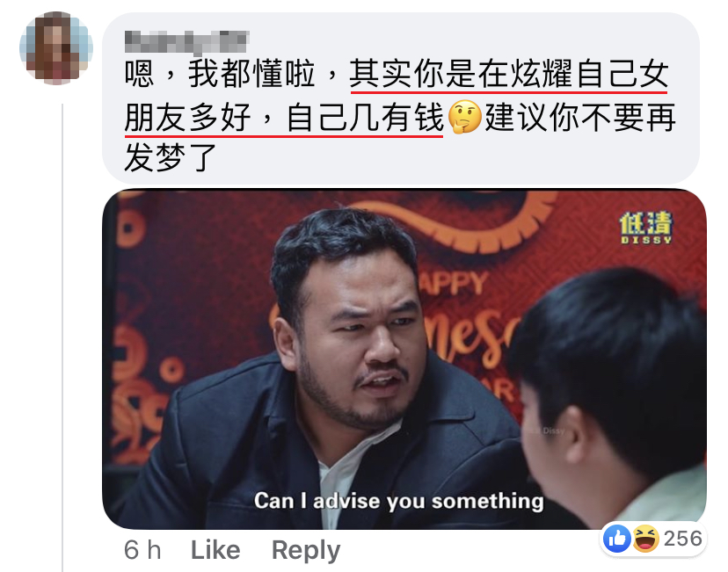Click the subtitle 'Can I advise you something'
The height and width of the screenshot is (572, 728).
click(x=399, y=501)
